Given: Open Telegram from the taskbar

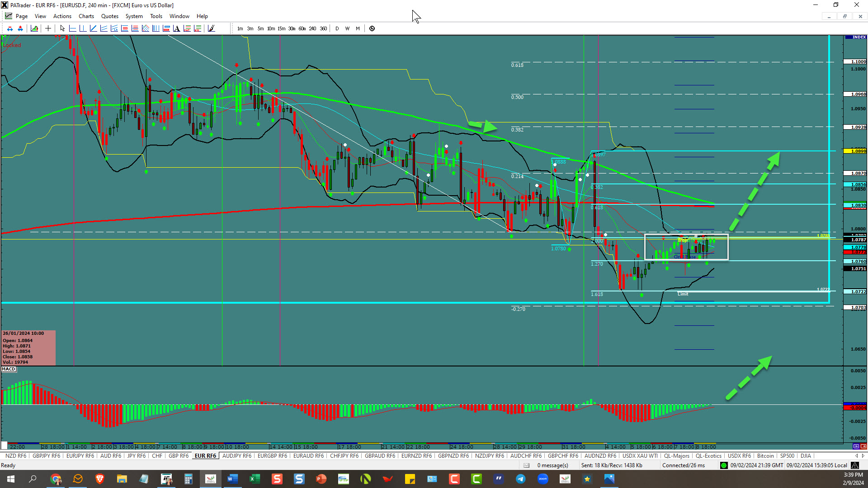Looking at the screenshot, I should (x=521, y=479).
